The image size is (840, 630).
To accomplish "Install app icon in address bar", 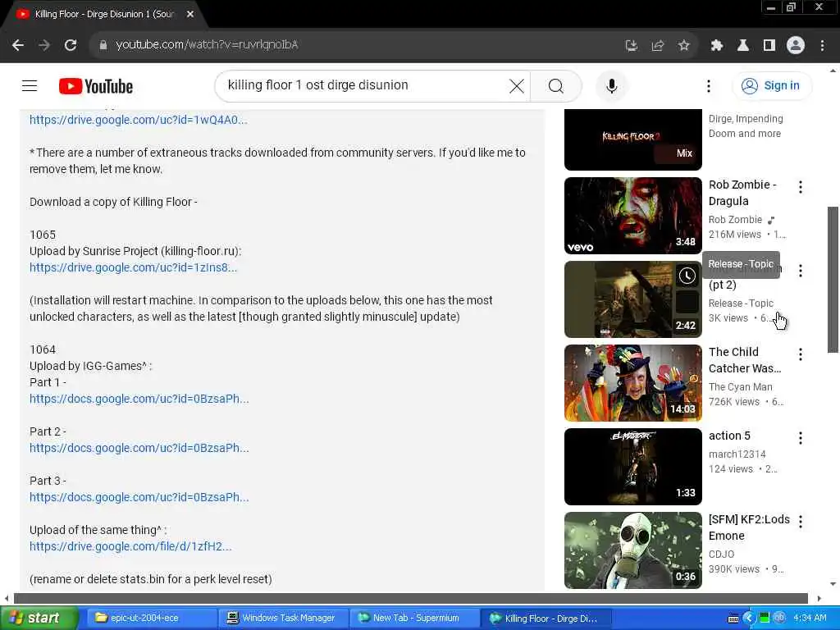I will click(x=632, y=46).
